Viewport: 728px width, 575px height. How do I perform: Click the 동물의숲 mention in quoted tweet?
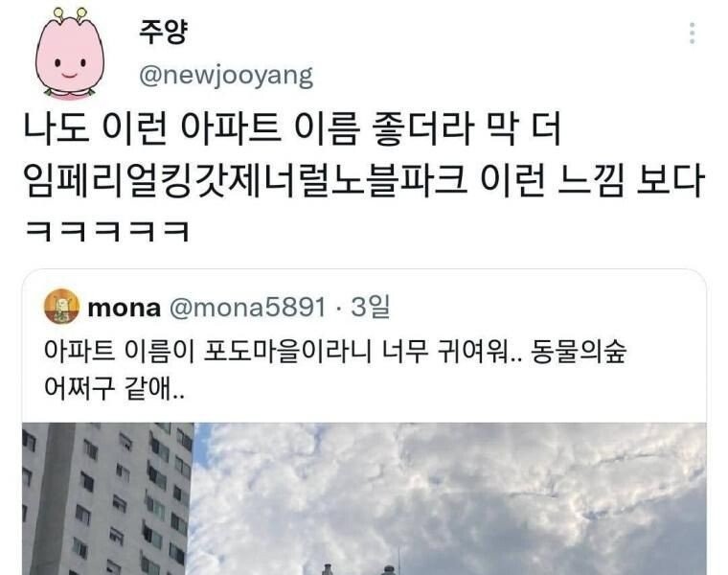tap(578, 352)
